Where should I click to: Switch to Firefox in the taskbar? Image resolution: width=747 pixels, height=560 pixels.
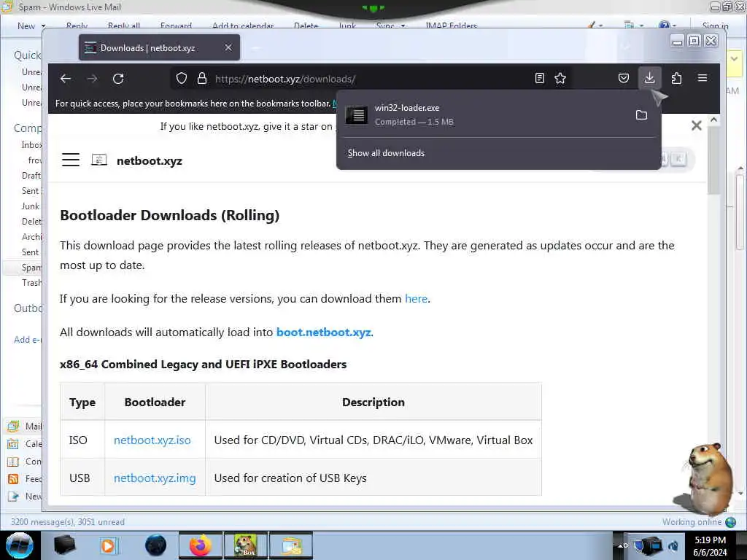(x=200, y=545)
